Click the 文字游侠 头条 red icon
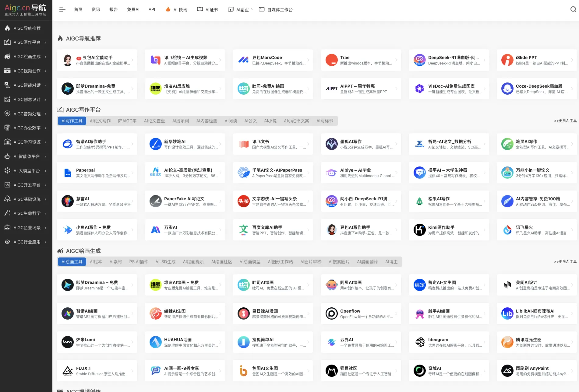This screenshot has height=392, width=579. [x=244, y=201]
